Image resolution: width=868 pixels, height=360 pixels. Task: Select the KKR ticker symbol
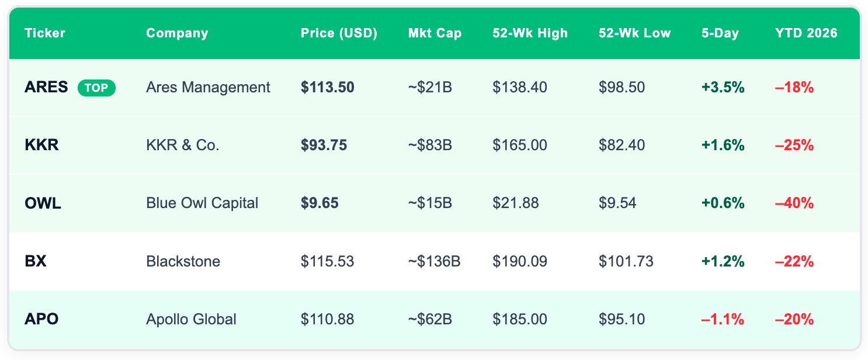click(41, 146)
